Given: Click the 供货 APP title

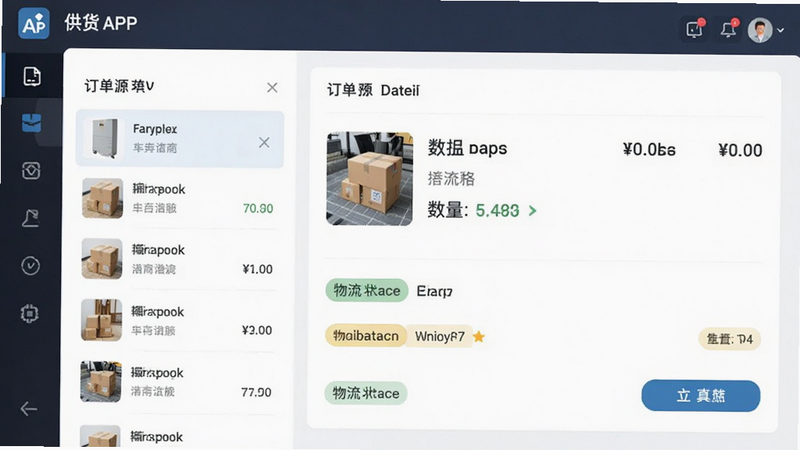Looking at the screenshot, I should (x=101, y=23).
